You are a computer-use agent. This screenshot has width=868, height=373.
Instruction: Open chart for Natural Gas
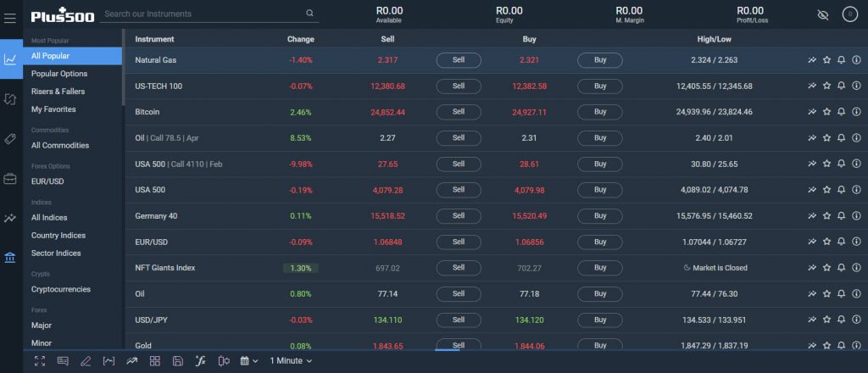812,60
